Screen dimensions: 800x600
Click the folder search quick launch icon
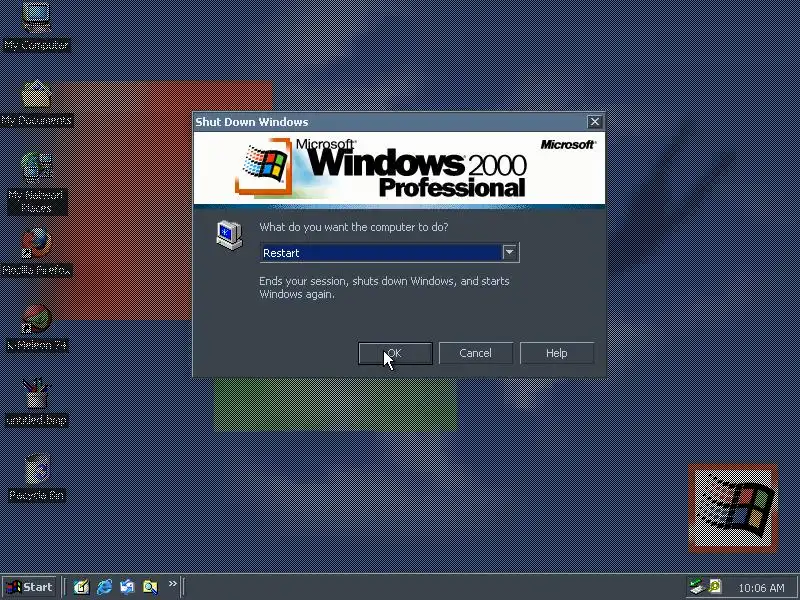[x=150, y=587]
